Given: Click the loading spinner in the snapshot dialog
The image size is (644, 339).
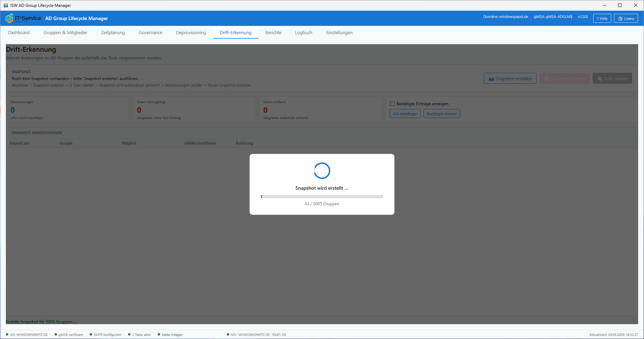Looking at the screenshot, I should point(322,171).
